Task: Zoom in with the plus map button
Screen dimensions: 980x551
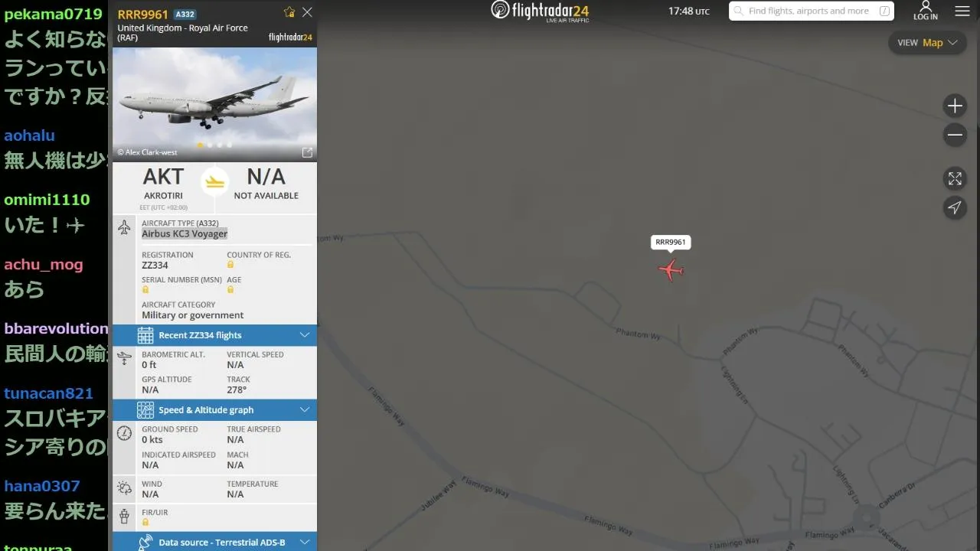Action: [x=955, y=106]
